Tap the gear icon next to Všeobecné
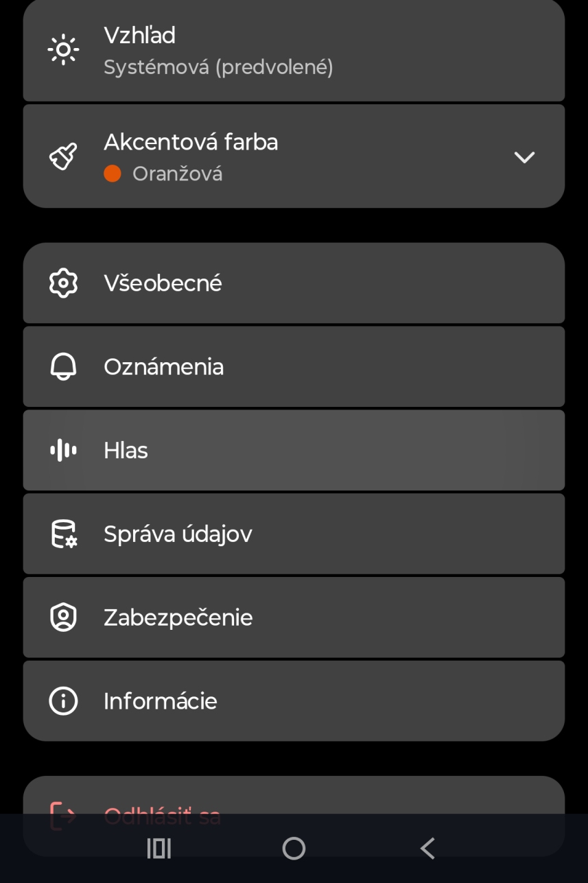This screenshot has height=883, width=588. pos(63,283)
